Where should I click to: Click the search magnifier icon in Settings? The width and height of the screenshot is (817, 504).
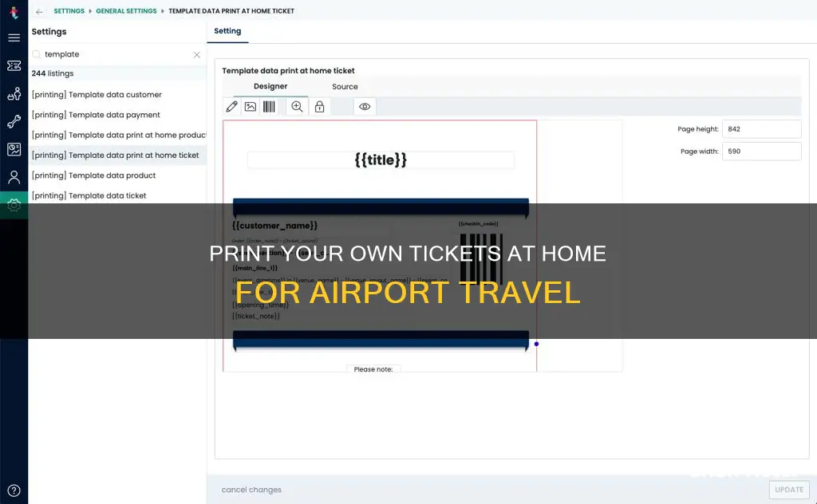click(x=37, y=54)
